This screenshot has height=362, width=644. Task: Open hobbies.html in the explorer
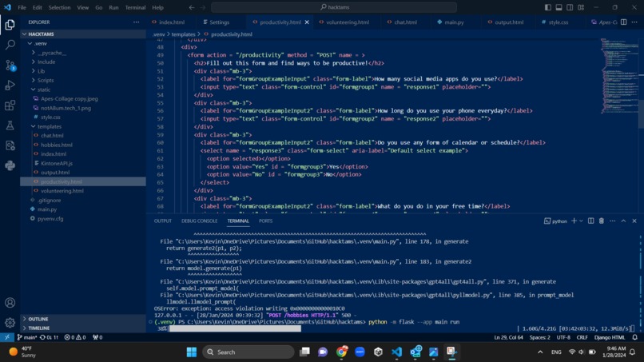click(83, 145)
